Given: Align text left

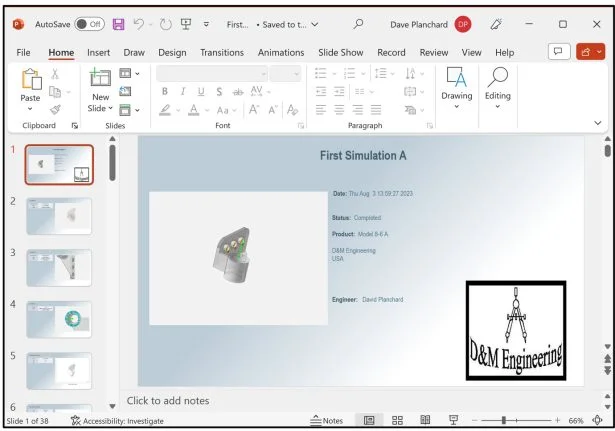Looking at the screenshot, I should point(321,110).
